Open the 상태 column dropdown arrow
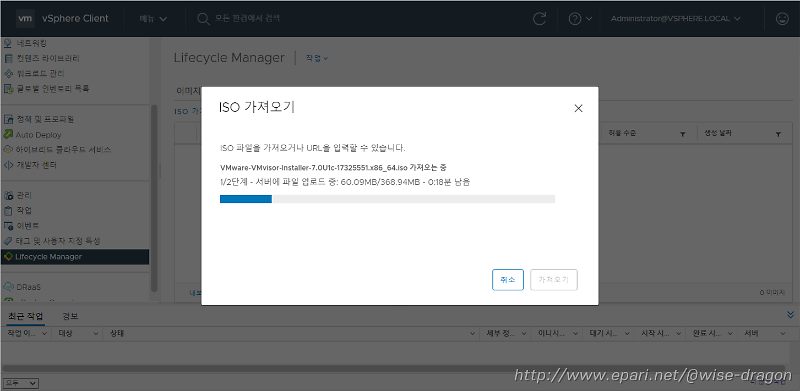Viewport: 800px width, 391px height. [x=472, y=333]
